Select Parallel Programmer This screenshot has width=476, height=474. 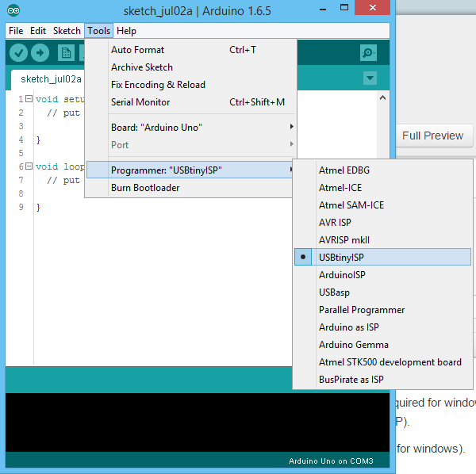(x=383, y=310)
